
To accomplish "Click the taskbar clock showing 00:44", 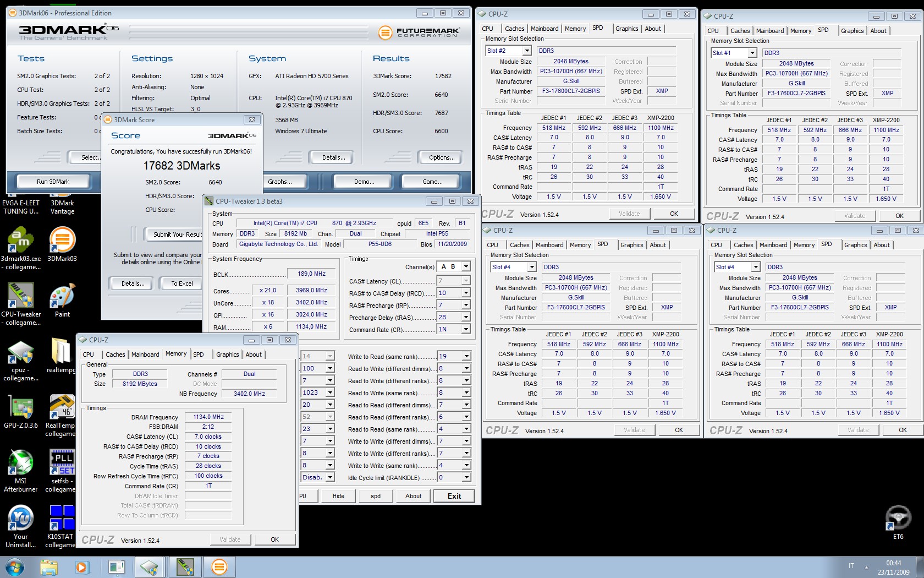I will 894,563.
